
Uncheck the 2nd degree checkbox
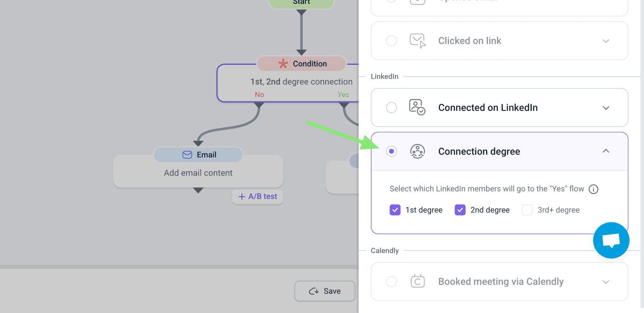pyautogui.click(x=460, y=210)
